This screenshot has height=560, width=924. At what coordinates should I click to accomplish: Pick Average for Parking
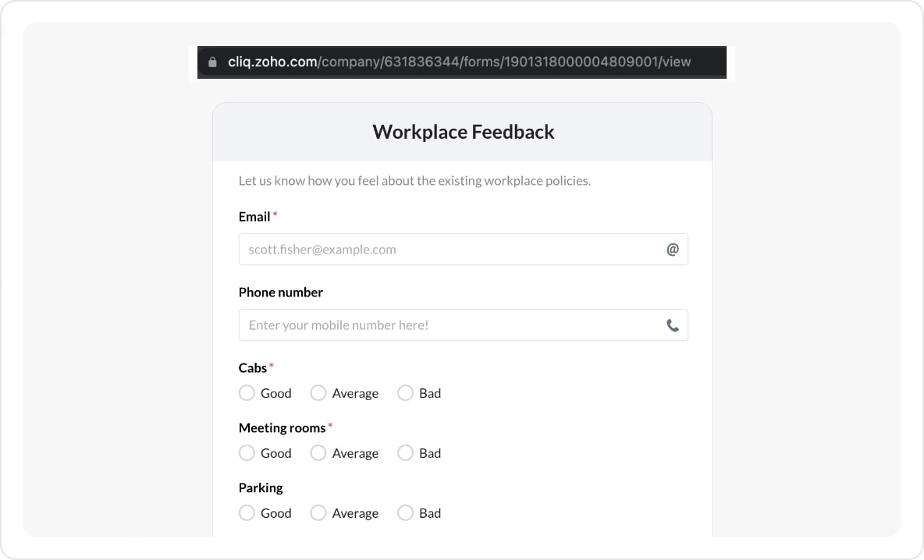[318, 513]
